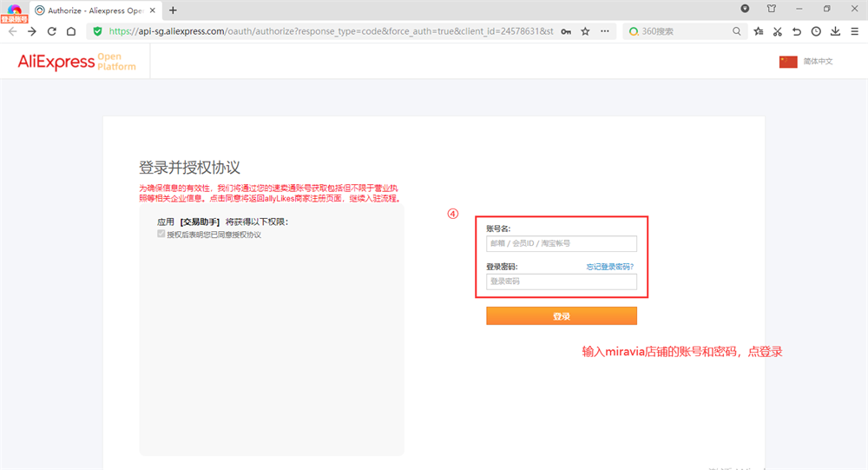Screen dimensions: 868x470
Task: Click the undo closed tab arrow icon
Action: click(797, 31)
